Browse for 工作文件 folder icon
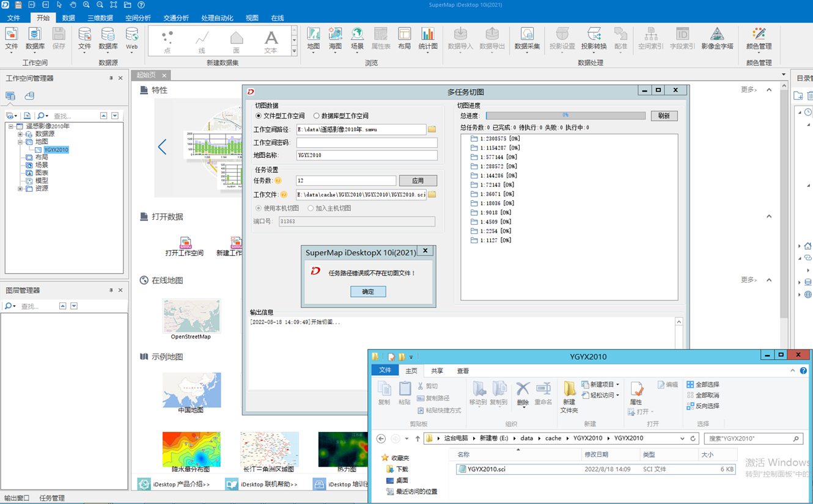This screenshot has height=504, width=813. click(x=432, y=194)
